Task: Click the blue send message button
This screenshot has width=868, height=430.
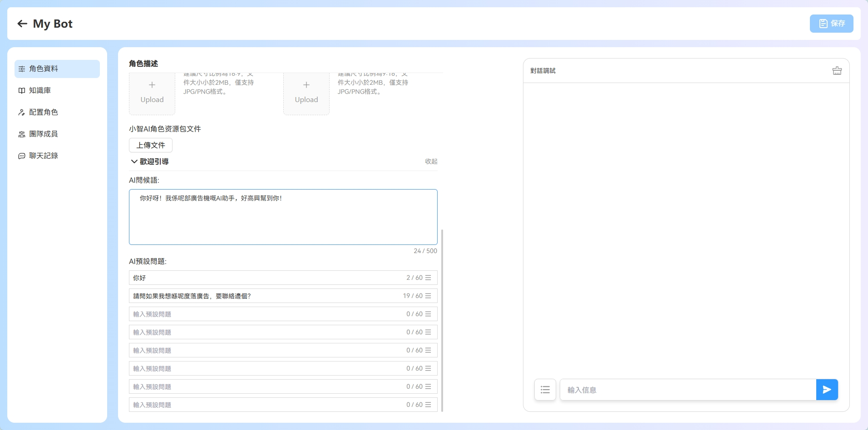Action: click(827, 390)
